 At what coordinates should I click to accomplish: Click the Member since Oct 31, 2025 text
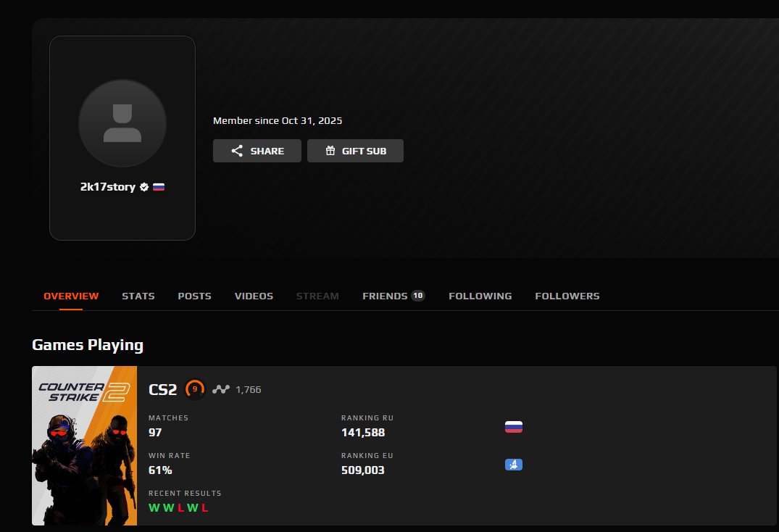pyautogui.click(x=277, y=120)
